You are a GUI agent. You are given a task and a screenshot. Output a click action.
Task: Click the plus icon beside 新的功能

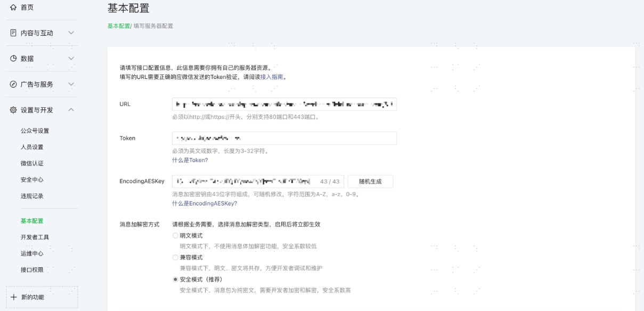pyautogui.click(x=13, y=297)
